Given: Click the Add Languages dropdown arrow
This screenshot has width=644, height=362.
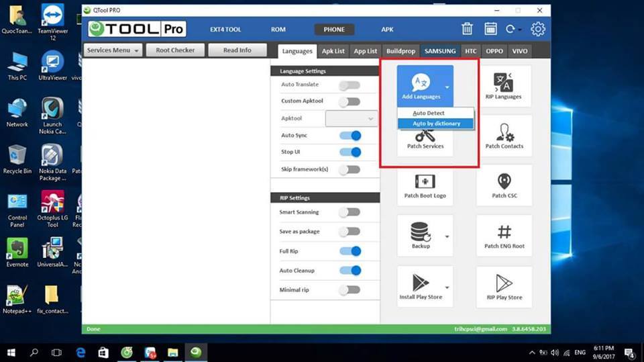Looking at the screenshot, I should [447, 87].
